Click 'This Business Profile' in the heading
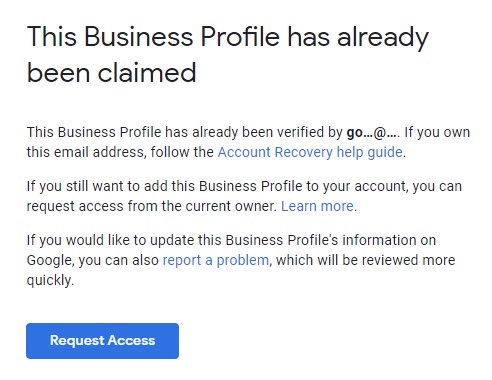This screenshot has width=492, height=380. (x=153, y=36)
